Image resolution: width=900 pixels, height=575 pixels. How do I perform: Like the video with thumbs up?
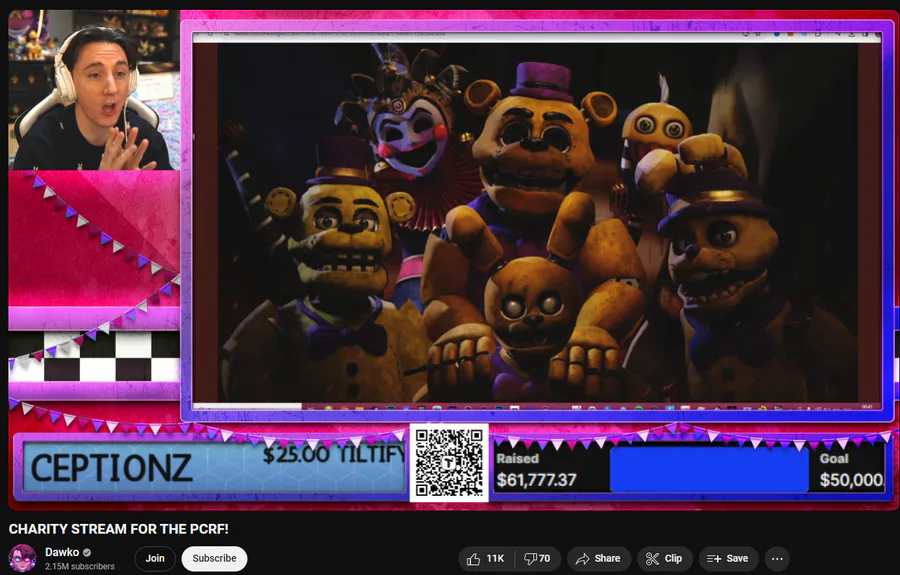[x=486, y=558]
